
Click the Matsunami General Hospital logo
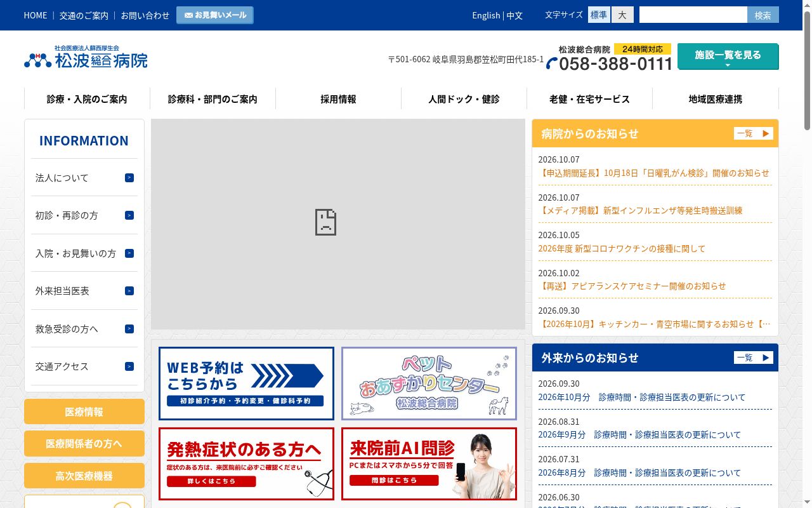click(86, 57)
